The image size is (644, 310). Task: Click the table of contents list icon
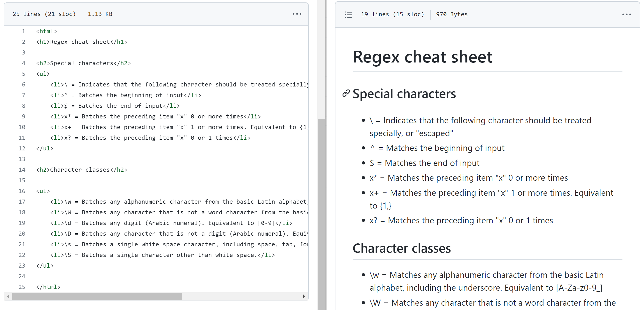coord(348,15)
